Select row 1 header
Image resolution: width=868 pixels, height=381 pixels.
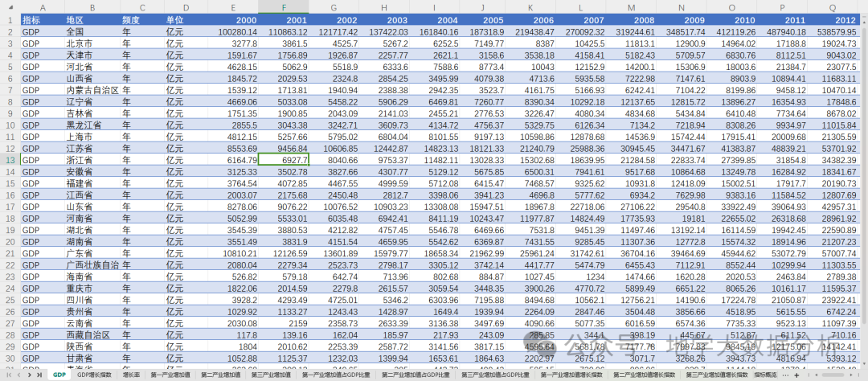[x=10, y=19]
